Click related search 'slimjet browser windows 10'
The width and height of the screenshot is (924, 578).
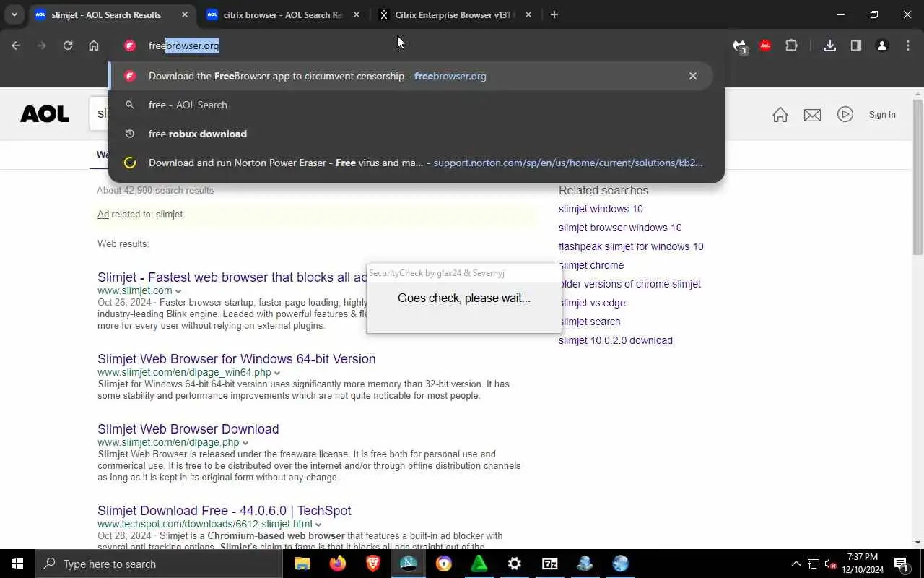click(x=620, y=228)
